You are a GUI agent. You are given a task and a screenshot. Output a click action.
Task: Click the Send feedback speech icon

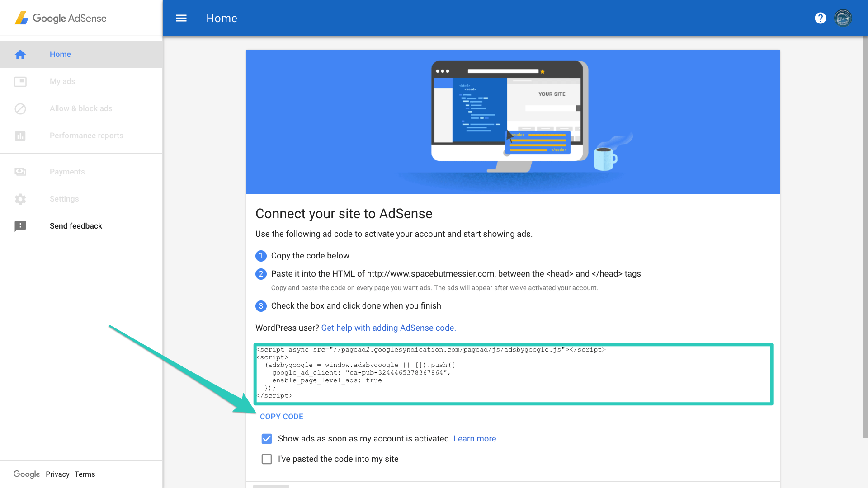[x=20, y=226]
